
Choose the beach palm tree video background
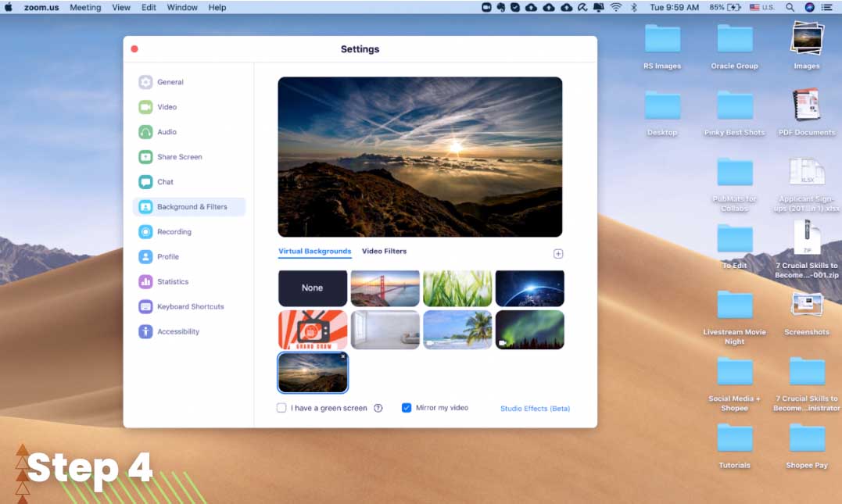coord(457,330)
